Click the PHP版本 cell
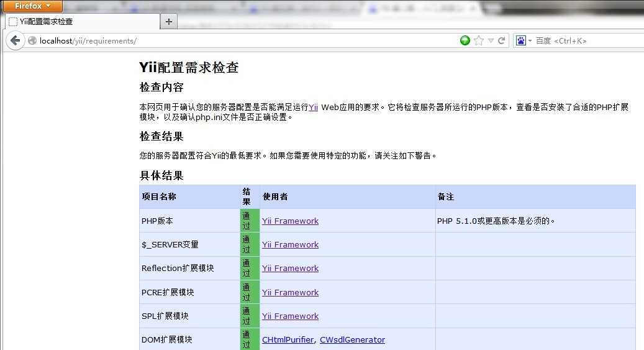The height and width of the screenshot is (350, 644). coord(190,221)
